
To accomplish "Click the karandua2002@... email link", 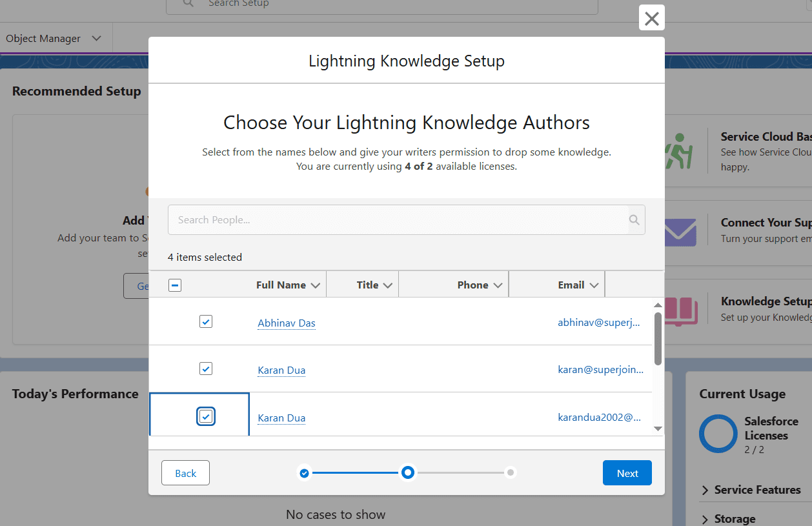I will click(600, 417).
